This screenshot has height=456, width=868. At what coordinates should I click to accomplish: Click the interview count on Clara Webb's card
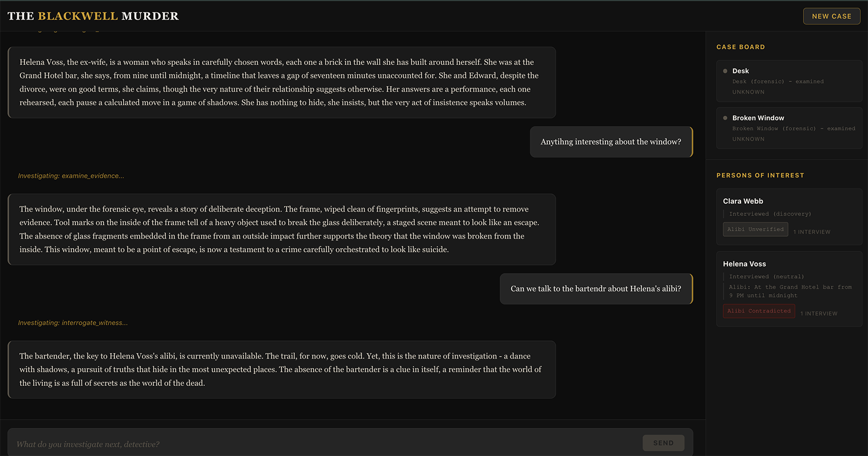(x=812, y=232)
